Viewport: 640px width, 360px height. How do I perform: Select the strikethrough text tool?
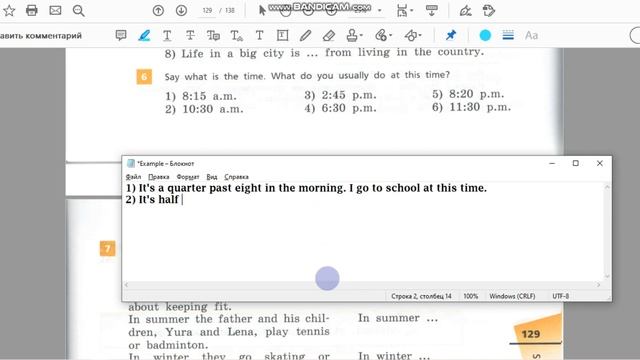(x=190, y=36)
